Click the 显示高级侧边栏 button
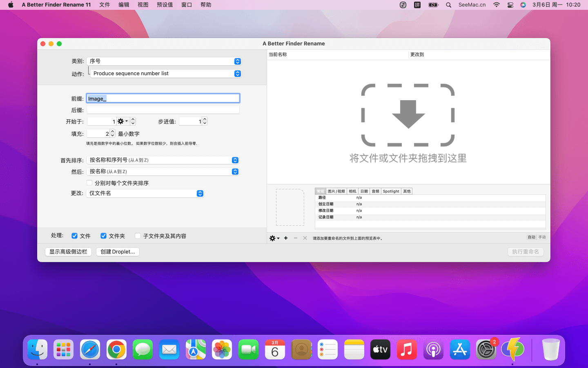The height and width of the screenshot is (368, 588). coord(68,251)
